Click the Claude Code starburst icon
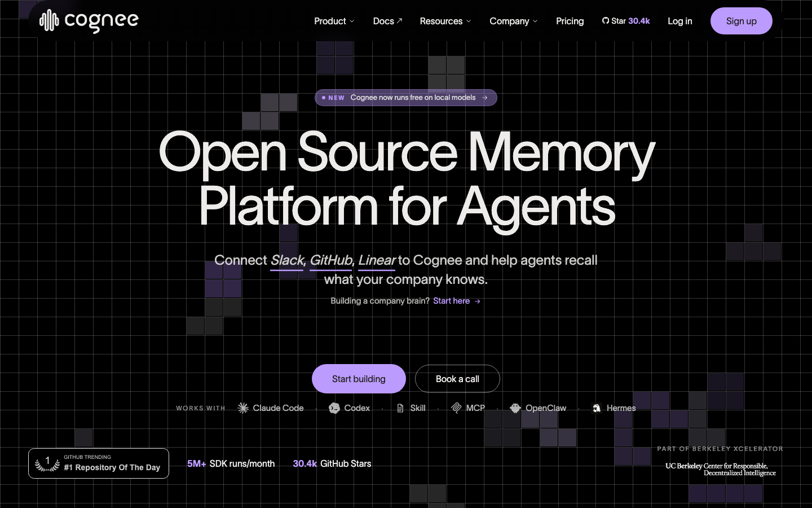 point(243,408)
